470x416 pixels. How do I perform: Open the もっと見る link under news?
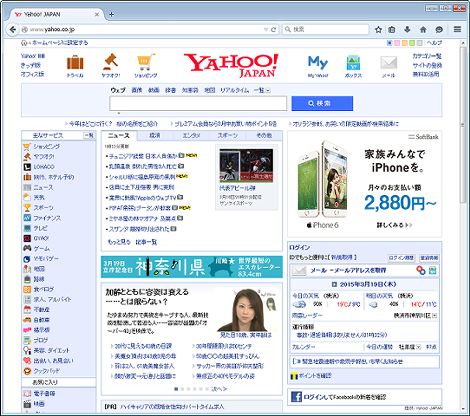tap(119, 242)
